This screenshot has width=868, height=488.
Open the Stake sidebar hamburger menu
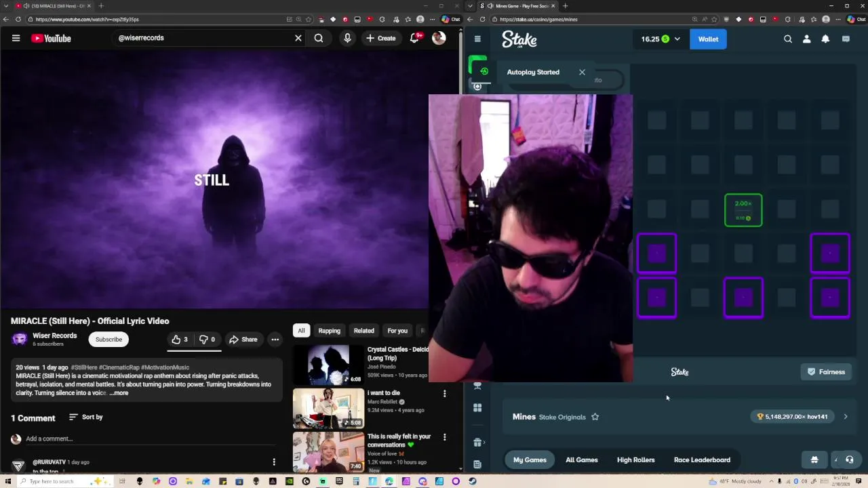(477, 39)
